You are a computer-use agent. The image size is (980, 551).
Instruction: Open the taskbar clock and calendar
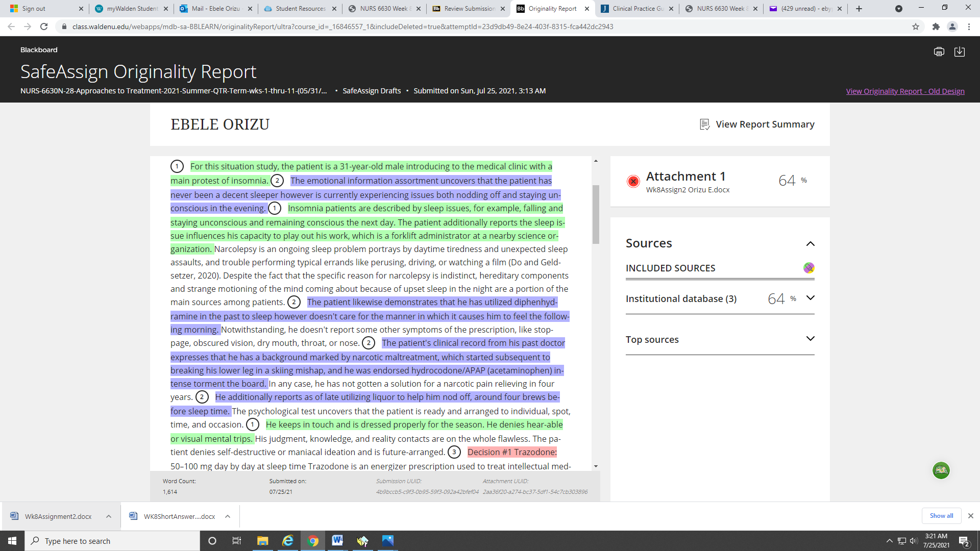click(x=936, y=541)
